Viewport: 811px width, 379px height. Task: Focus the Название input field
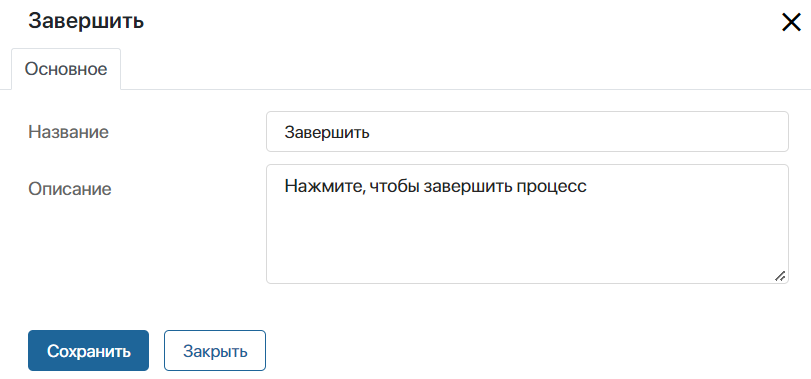tap(527, 132)
